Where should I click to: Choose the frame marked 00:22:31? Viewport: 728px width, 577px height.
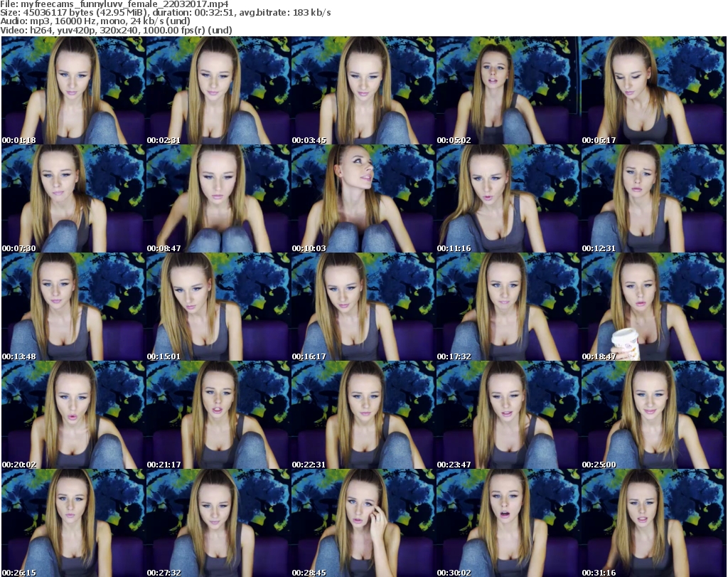click(x=363, y=415)
